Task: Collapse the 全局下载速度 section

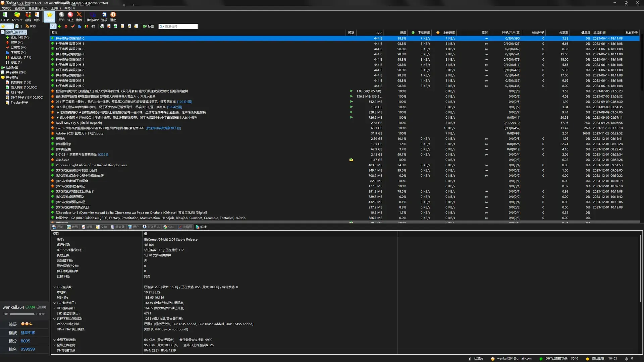Action: (54, 340)
